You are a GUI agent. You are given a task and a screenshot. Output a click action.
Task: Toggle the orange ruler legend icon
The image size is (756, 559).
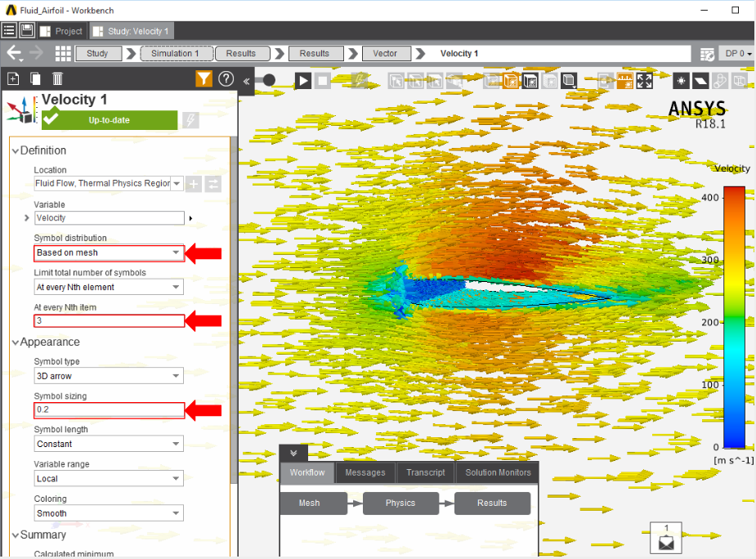(625, 81)
